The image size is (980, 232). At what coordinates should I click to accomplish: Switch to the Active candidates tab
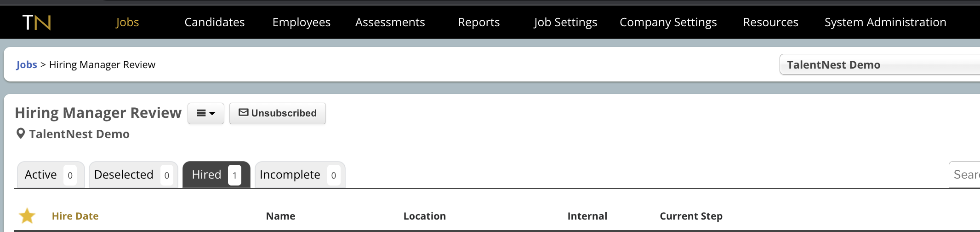coord(51,175)
